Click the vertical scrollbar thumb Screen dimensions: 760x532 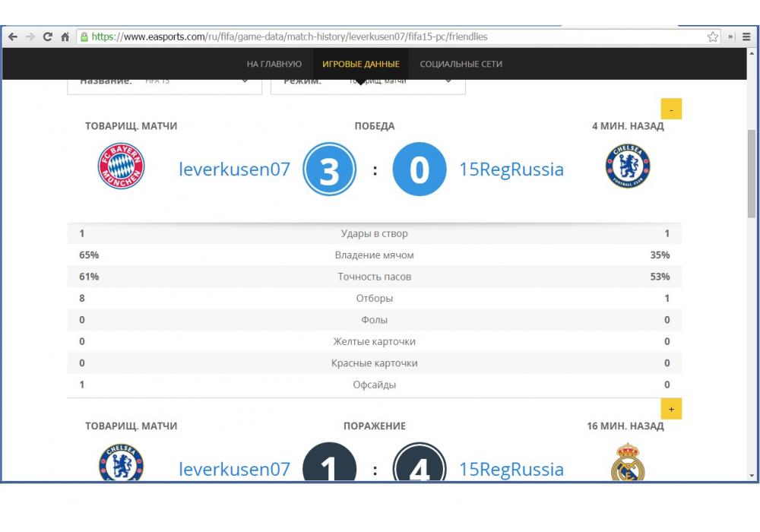[752, 173]
